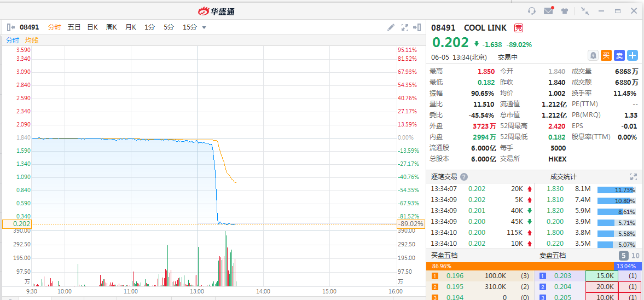Screen dimensions: 644x300
Task: Click ask level 2 price 0.204
Action: point(562,287)
